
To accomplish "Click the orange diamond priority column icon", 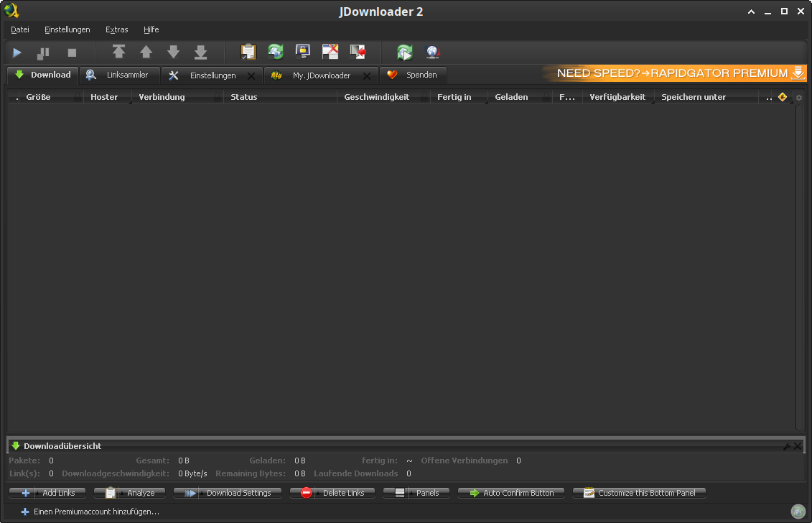I will [783, 97].
